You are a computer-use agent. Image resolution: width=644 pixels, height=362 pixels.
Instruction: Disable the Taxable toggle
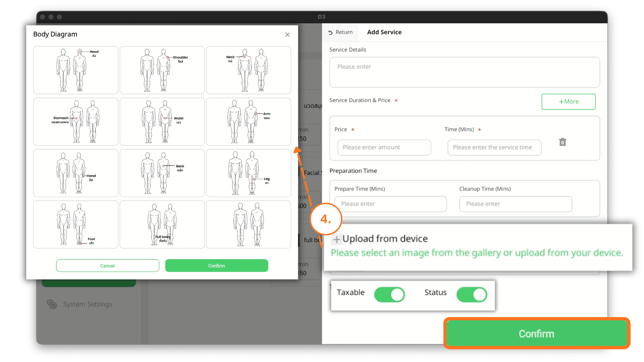click(389, 295)
